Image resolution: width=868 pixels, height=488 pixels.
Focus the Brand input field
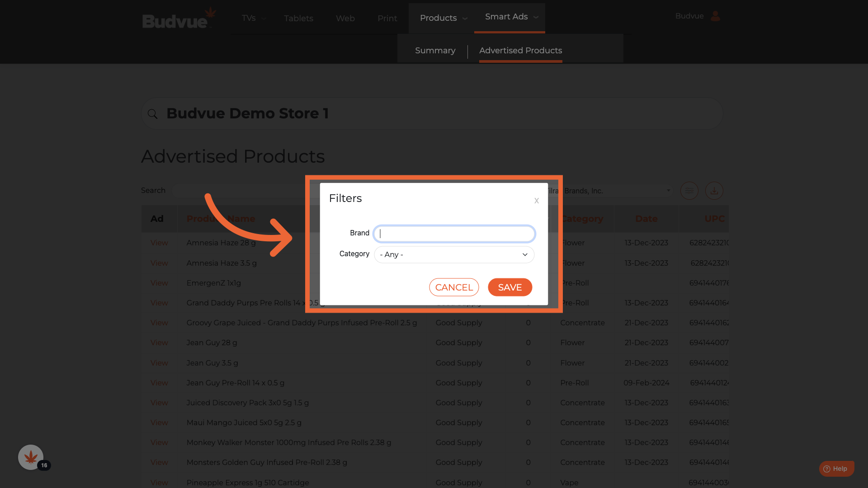[454, 234]
